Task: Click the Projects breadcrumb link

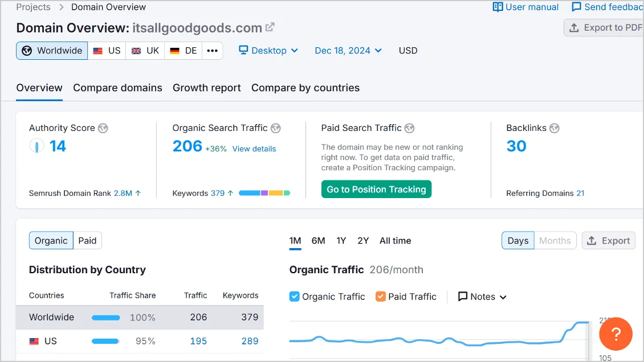Action: (33, 7)
